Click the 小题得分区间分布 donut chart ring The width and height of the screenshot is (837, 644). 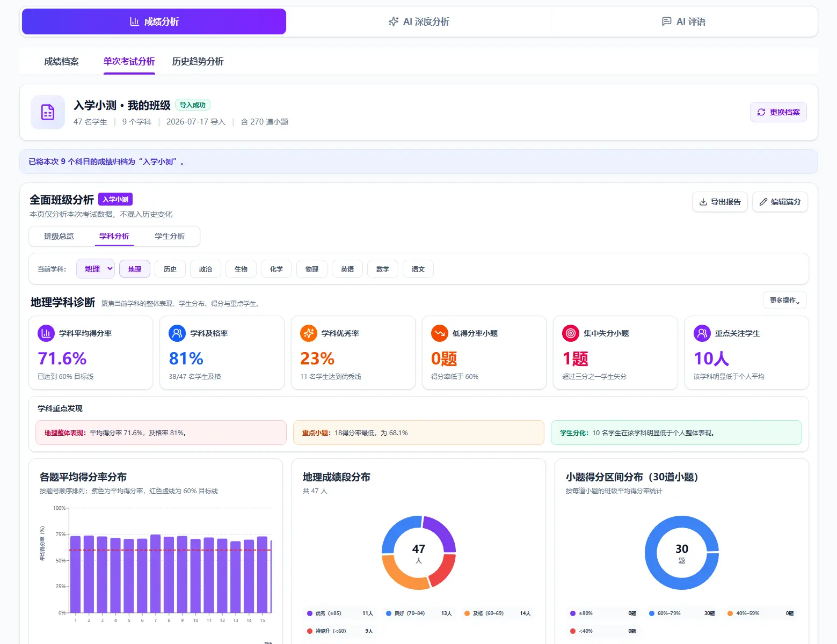tap(651, 553)
